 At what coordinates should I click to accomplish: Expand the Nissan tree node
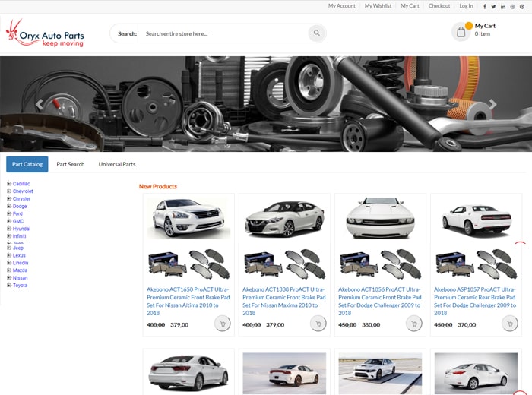tap(9, 277)
